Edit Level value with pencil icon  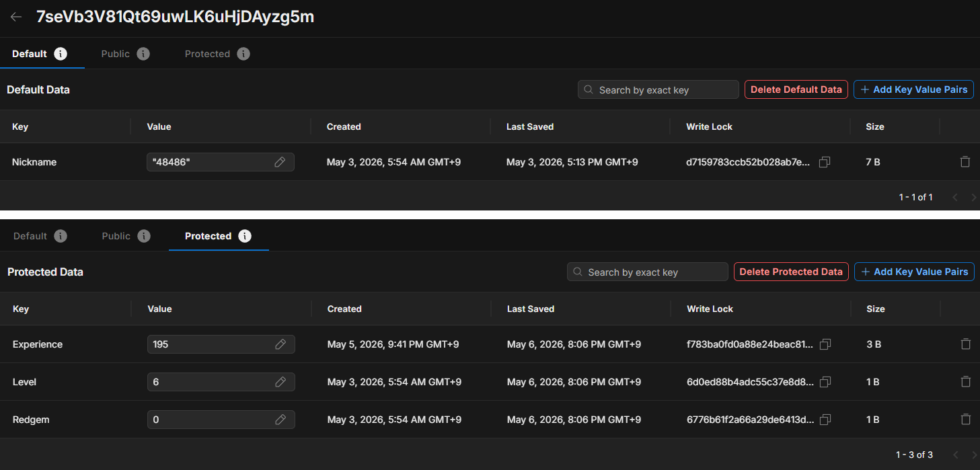click(x=280, y=382)
